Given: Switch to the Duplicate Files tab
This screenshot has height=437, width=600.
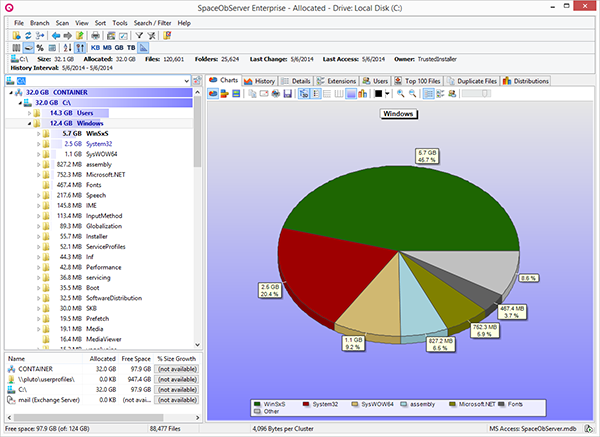Looking at the screenshot, I should 472,81.
